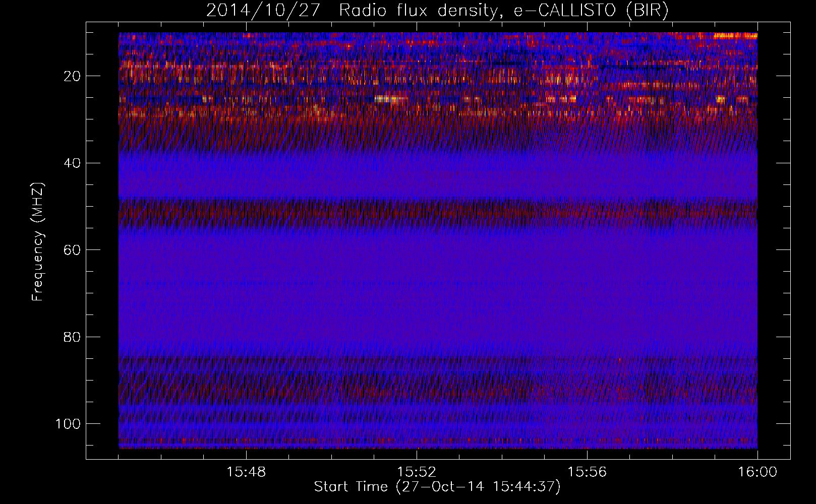Click the 16:00 time tick label

(757, 472)
